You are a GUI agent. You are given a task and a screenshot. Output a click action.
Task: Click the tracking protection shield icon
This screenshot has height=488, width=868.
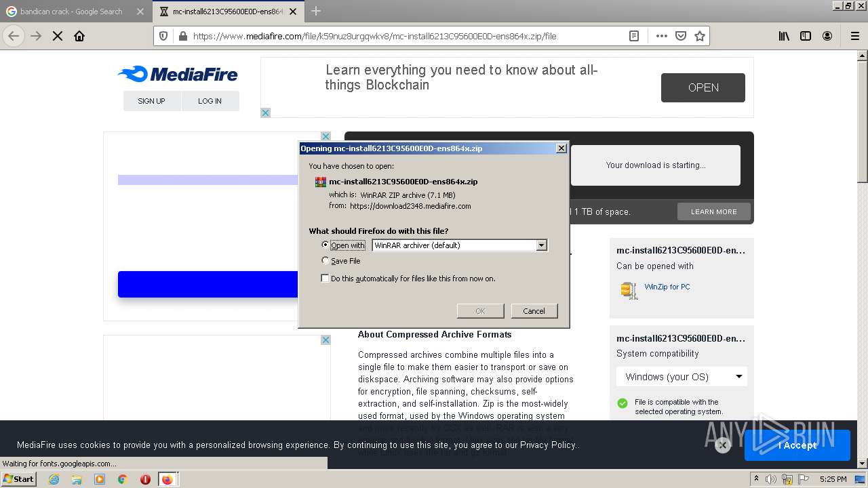click(x=163, y=36)
